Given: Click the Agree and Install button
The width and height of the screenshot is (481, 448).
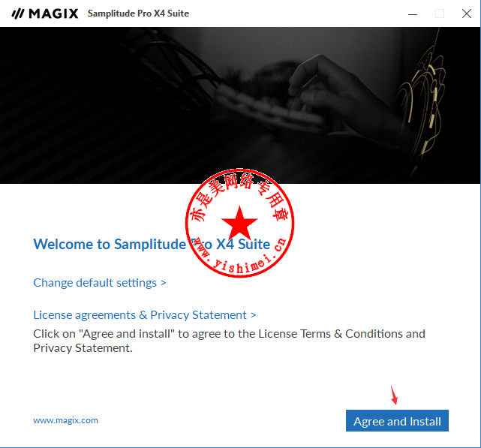Looking at the screenshot, I should (397, 421).
